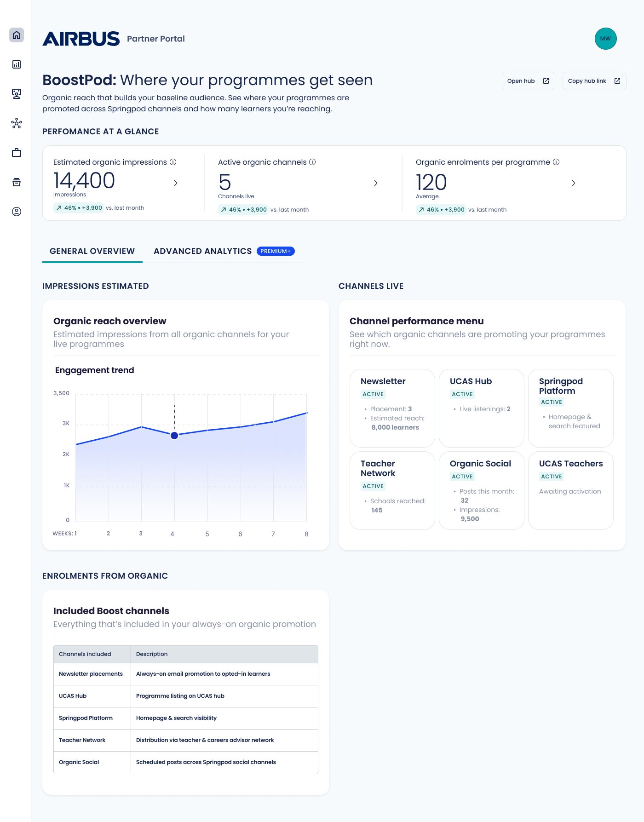Click the Partner Portal heading
644x822 pixels.
tap(156, 39)
